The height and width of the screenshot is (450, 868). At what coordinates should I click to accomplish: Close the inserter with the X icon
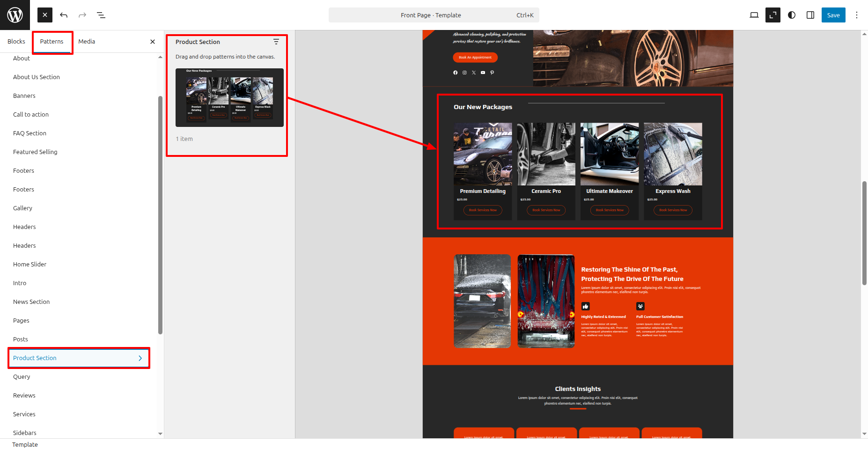click(153, 42)
